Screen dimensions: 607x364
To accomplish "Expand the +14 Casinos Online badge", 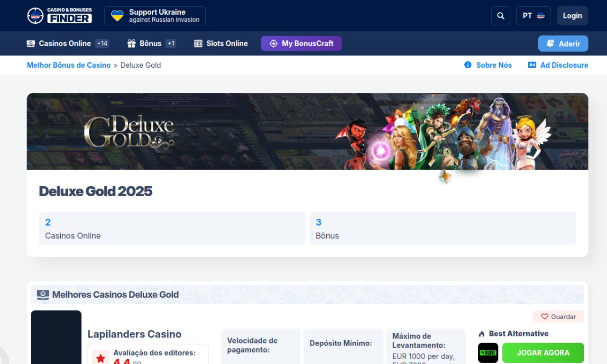I will click(102, 44).
